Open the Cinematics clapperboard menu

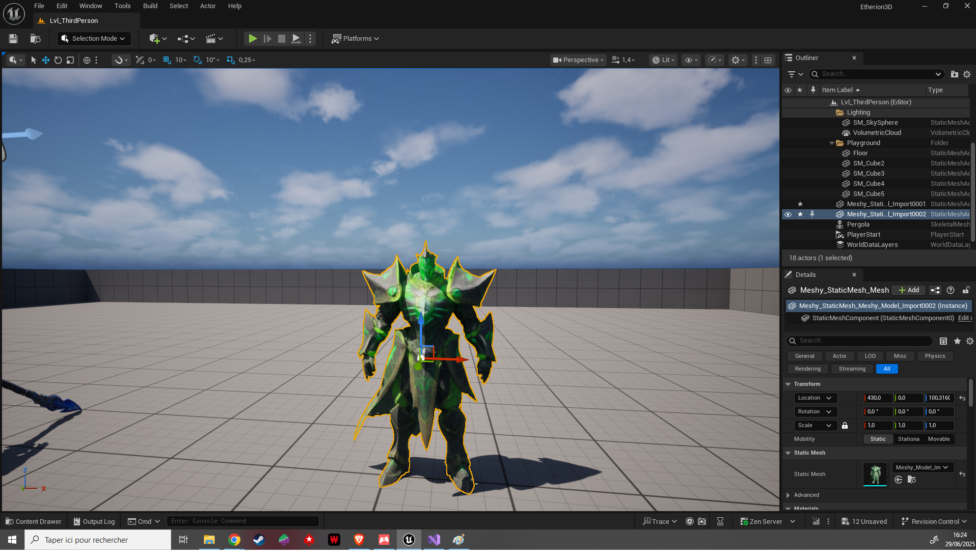click(214, 39)
